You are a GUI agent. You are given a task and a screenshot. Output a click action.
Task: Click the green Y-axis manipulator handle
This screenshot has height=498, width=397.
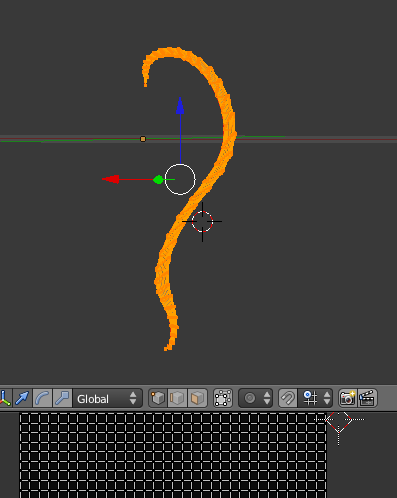(158, 180)
